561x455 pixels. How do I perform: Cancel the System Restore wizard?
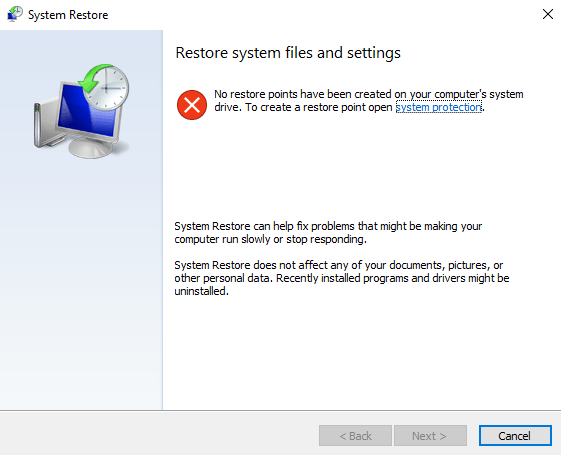click(x=515, y=436)
